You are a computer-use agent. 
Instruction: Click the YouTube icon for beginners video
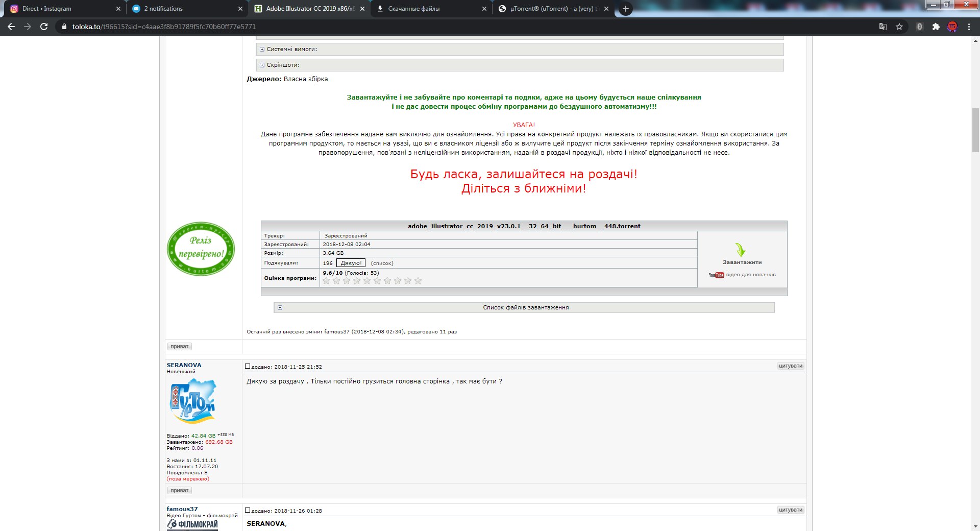click(x=716, y=275)
